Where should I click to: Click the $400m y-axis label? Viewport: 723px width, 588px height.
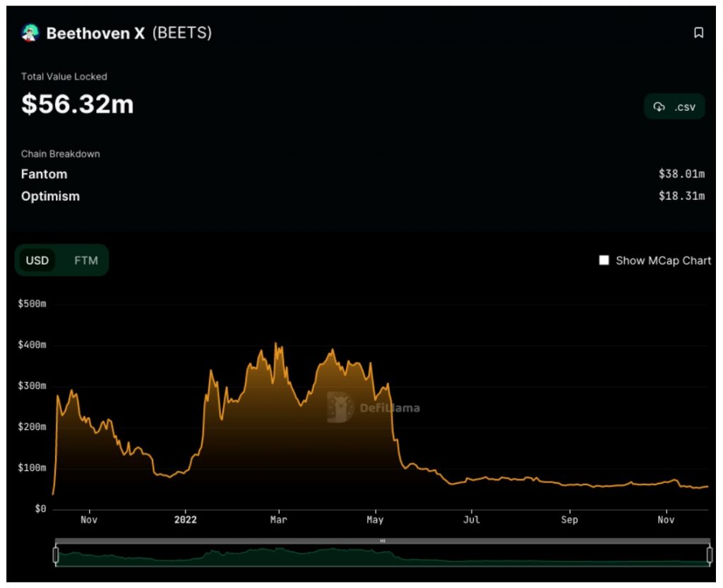click(x=32, y=344)
